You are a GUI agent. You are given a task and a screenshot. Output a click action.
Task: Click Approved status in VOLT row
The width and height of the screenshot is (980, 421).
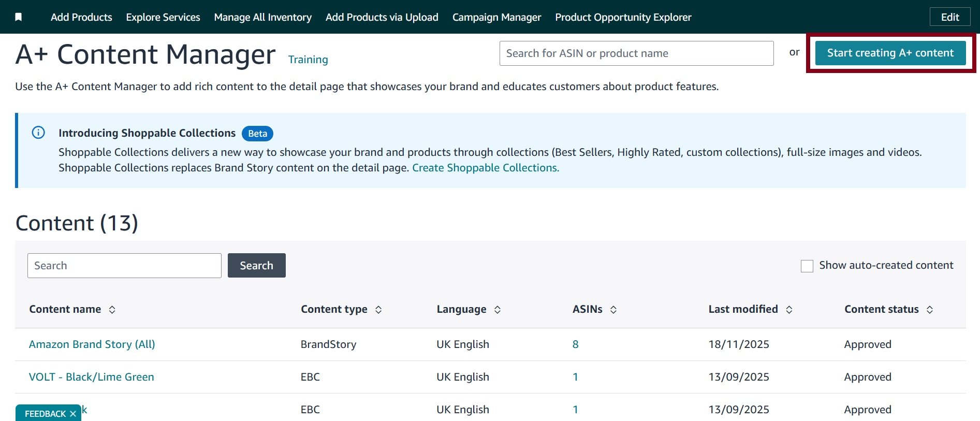pyautogui.click(x=868, y=377)
